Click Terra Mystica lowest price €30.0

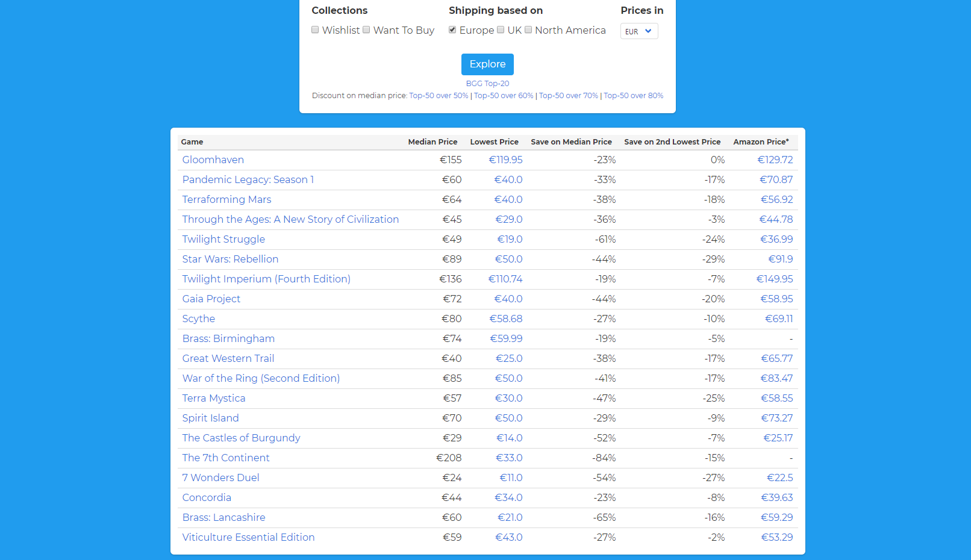(x=509, y=398)
